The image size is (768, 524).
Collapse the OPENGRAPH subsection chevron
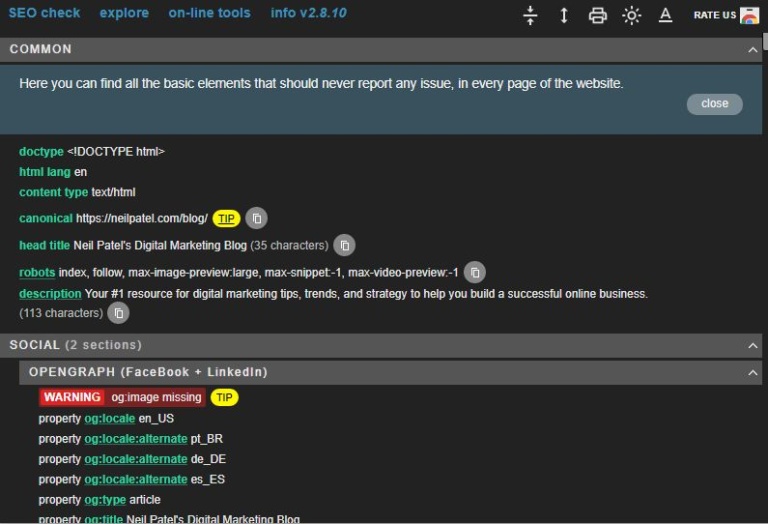pyautogui.click(x=752, y=373)
